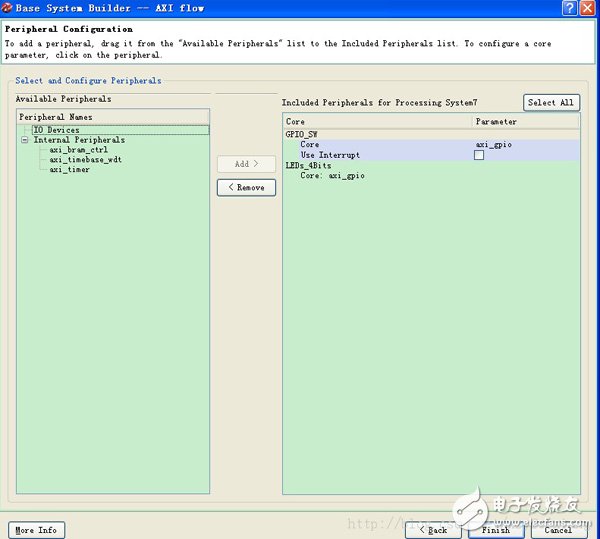This screenshot has height=539, width=600.
Task: Open the axi_gpio core parameter value
Action: [493, 144]
